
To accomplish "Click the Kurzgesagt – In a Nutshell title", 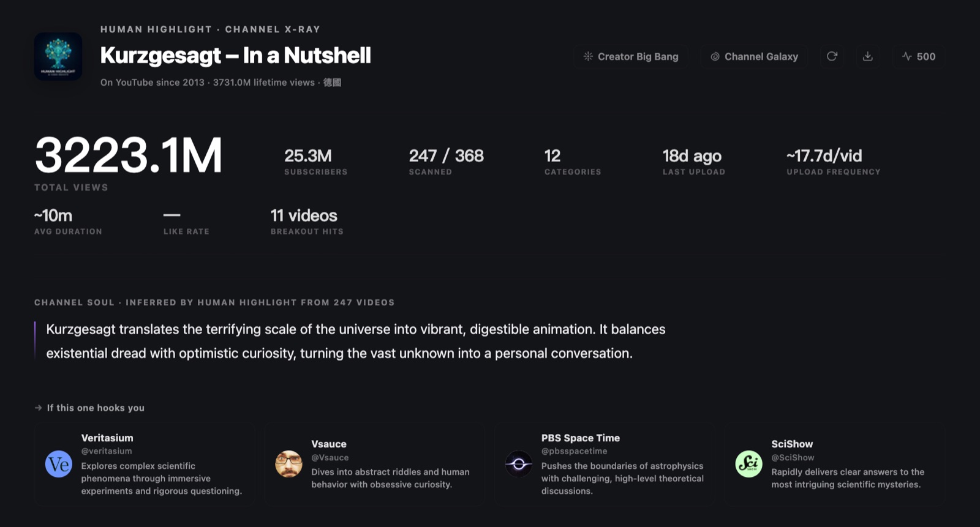I will pyautogui.click(x=235, y=56).
